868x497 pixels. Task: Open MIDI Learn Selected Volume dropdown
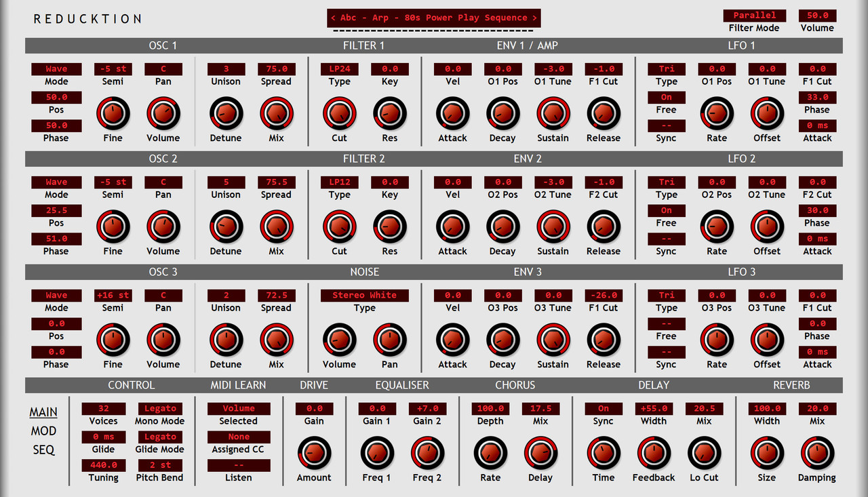click(x=239, y=408)
